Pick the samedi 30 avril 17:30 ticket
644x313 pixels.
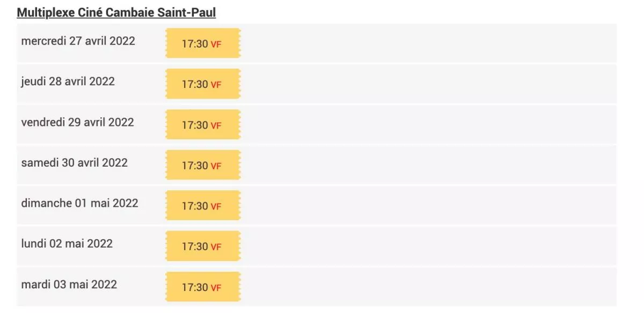pos(203,166)
